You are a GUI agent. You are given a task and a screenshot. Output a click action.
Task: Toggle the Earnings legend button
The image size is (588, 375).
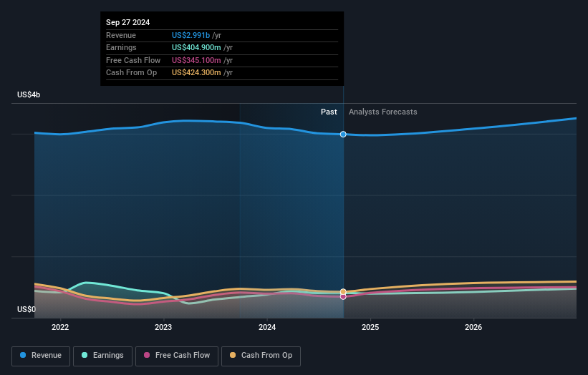click(x=102, y=356)
